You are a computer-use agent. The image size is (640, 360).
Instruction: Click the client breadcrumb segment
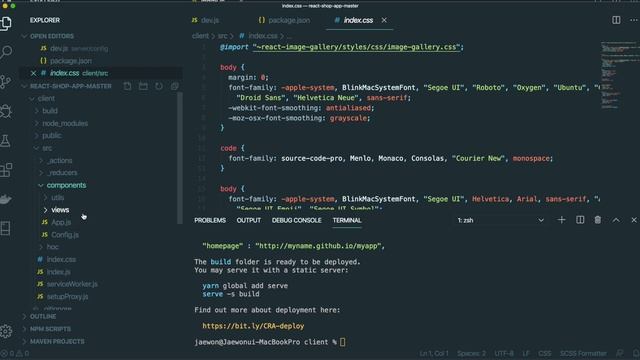pyautogui.click(x=200, y=36)
